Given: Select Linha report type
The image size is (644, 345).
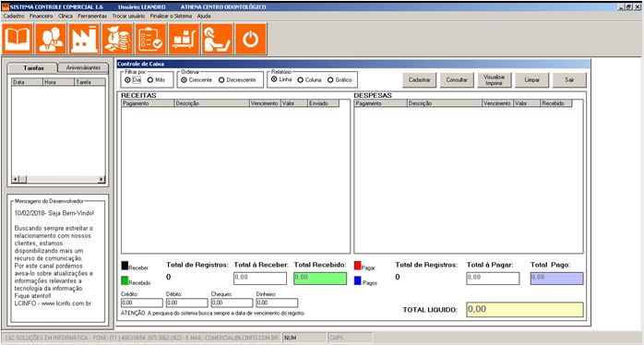Looking at the screenshot, I should [274, 79].
